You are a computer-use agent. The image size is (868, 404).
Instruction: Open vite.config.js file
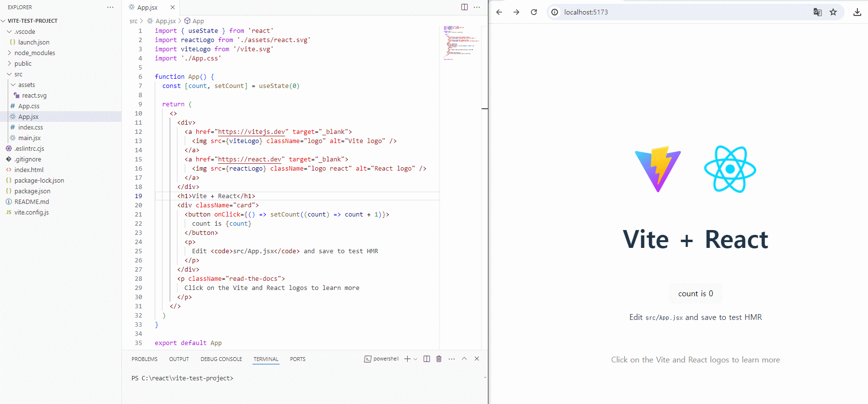pos(31,212)
